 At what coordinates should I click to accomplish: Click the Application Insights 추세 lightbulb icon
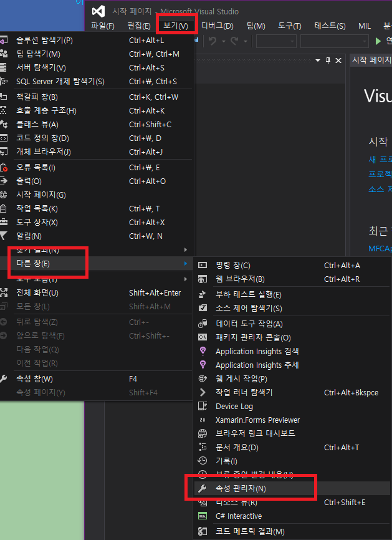(203, 365)
